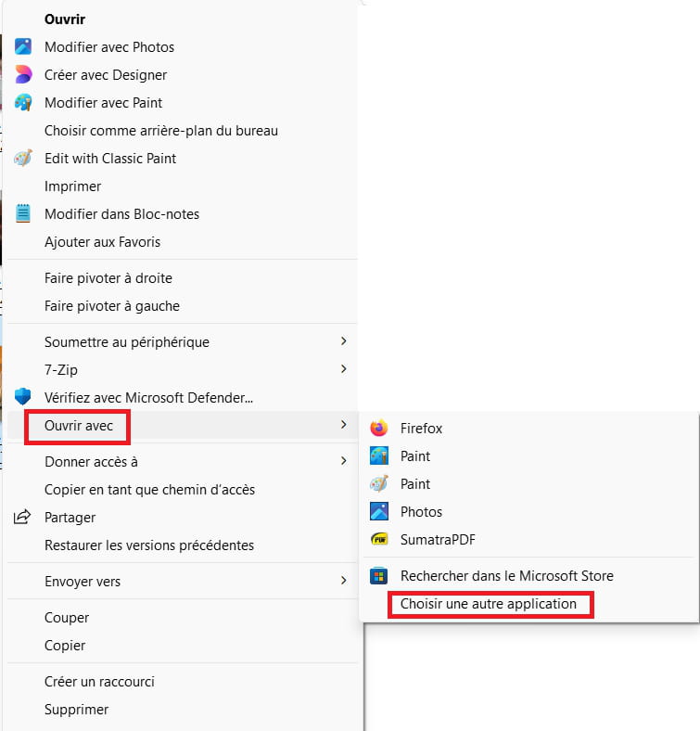The image size is (700, 731).
Task: Click the Microsoft Store icon
Action: pos(378,576)
